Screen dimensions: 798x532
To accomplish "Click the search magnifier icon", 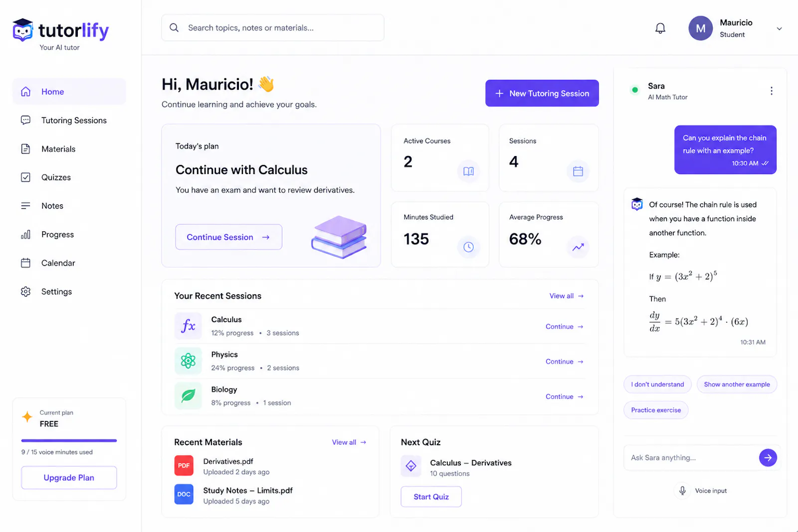I will click(174, 27).
